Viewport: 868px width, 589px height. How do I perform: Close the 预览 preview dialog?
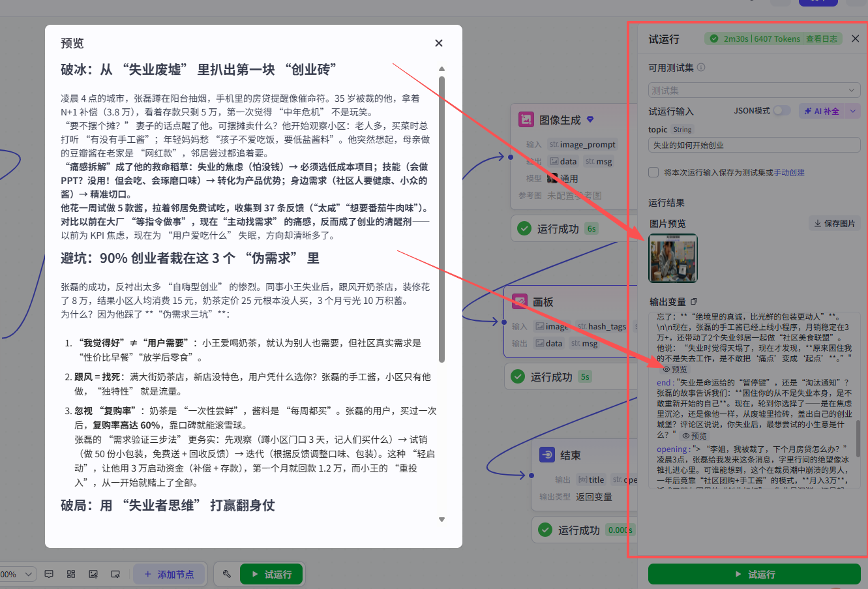pyautogui.click(x=439, y=43)
